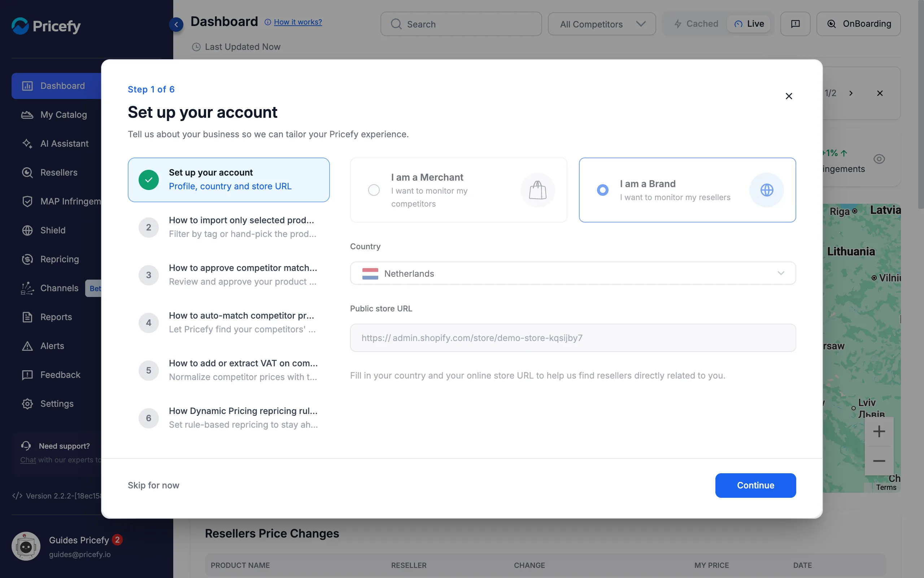Collapse the sidebar with the chevron button

[x=176, y=25]
